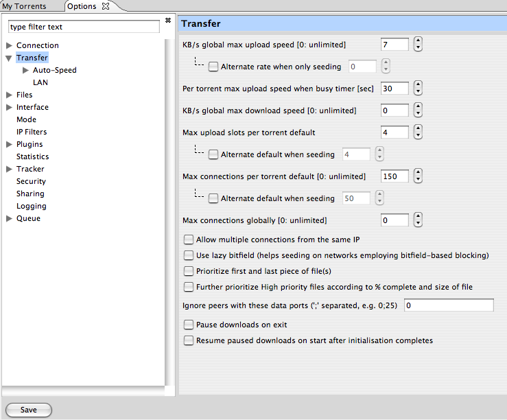This screenshot has height=420, width=507.
Task: Check Pause downloads on exit
Action: pos(189,325)
